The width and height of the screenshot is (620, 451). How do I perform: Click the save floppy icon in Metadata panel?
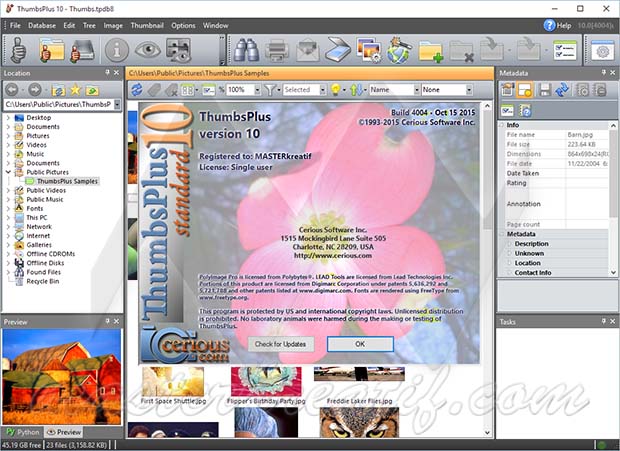(x=545, y=90)
